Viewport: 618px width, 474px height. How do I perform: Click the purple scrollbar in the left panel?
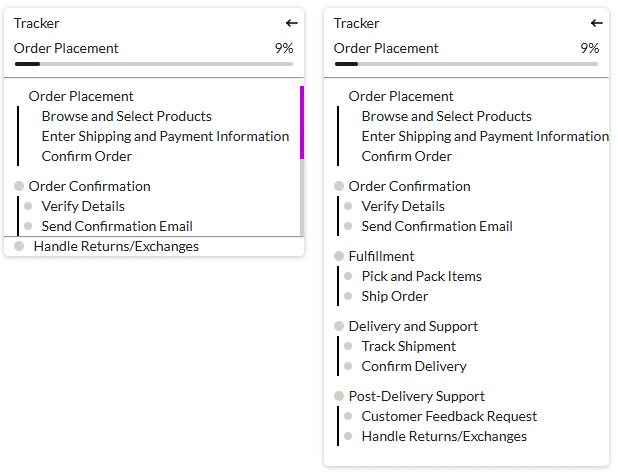(x=301, y=122)
